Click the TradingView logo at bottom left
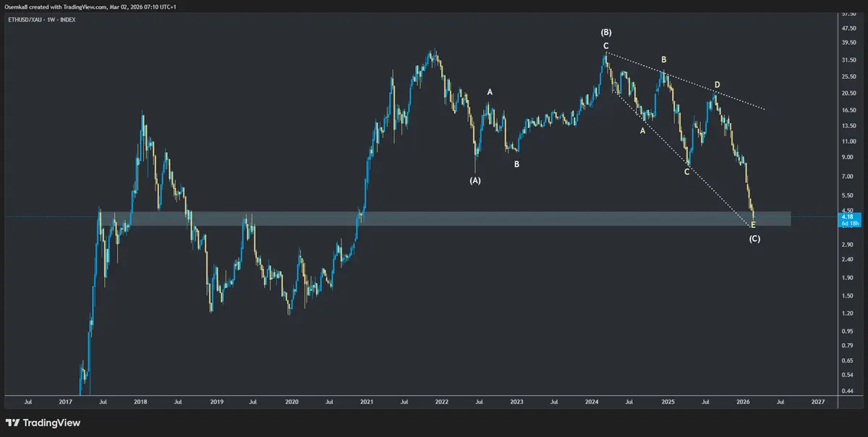The width and height of the screenshot is (868, 437). pos(43,423)
